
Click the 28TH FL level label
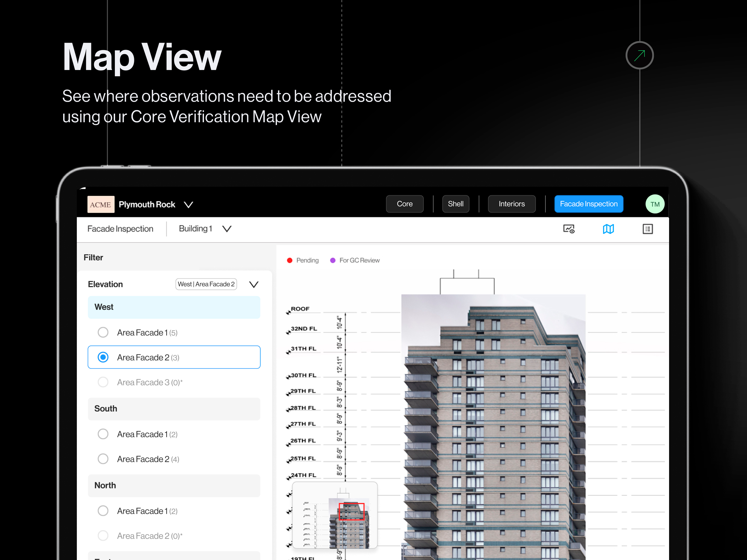tap(303, 408)
